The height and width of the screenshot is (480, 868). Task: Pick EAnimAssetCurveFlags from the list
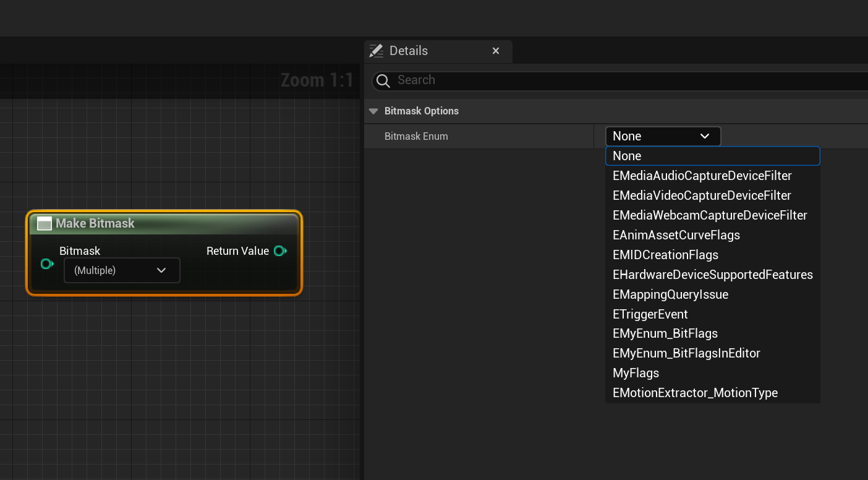click(676, 235)
